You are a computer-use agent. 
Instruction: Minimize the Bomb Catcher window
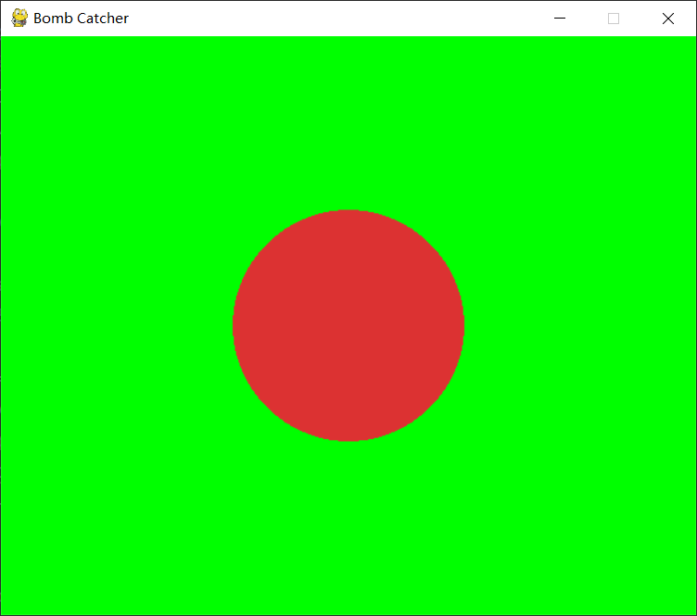pyautogui.click(x=560, y=19)
